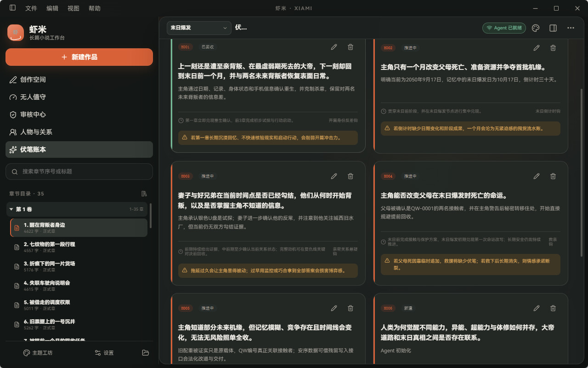Collapse the 第 1 卷 volume
588x368 pixels.
pyautogui.click(x=77, y=209)
